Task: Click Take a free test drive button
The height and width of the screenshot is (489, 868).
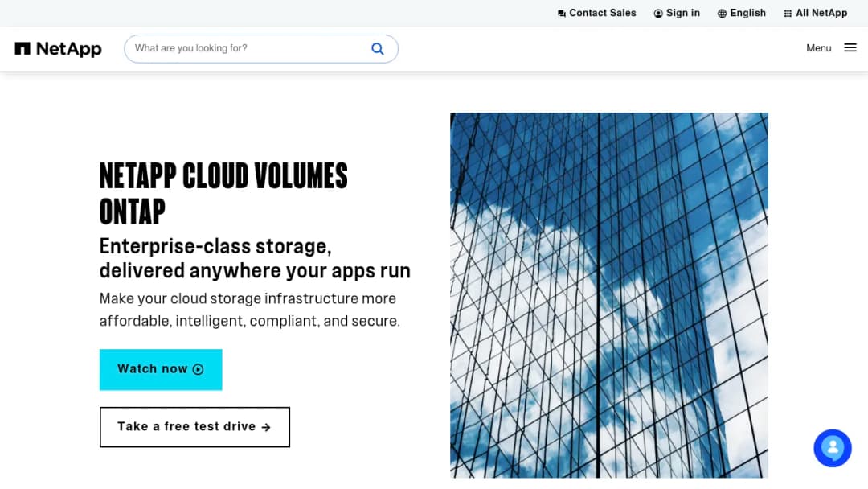Action: [x=194, y=427]
